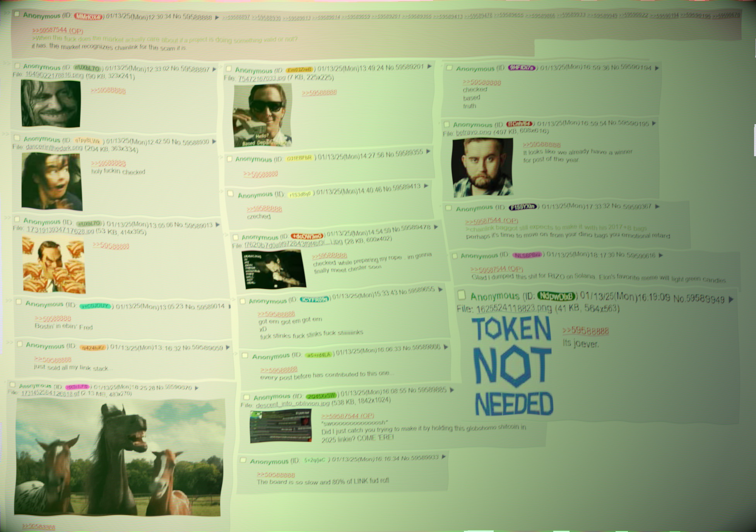Viewport: 756px width, 532px height.
Task: Click post number 59589949 link
Action: (x=705, y=299)
